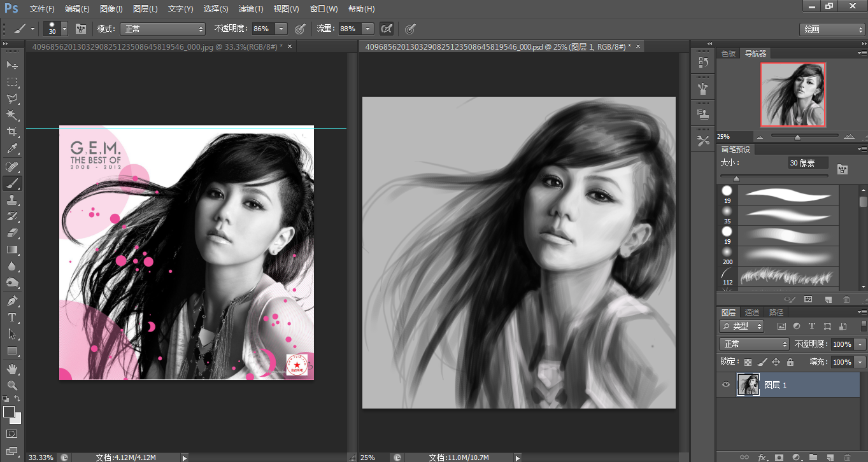Click the brush size 30 像素 field
This screenshot has height=462, width=868.
point(808,163)
